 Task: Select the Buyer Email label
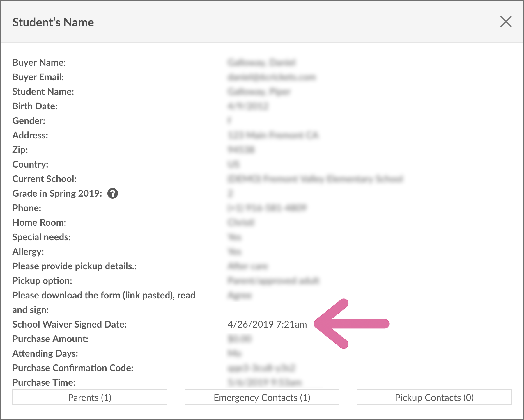(x=38, y=77)
